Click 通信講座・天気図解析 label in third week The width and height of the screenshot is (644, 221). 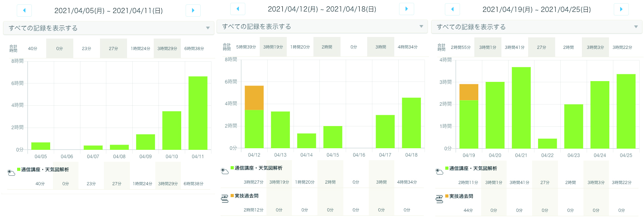pos(473,169)
